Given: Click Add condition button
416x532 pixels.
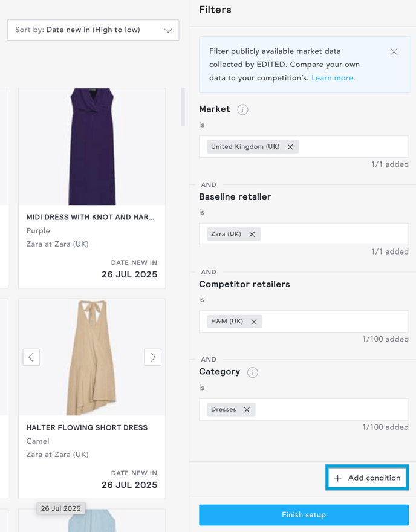Looking at the screenshot, I should [367, 478].
